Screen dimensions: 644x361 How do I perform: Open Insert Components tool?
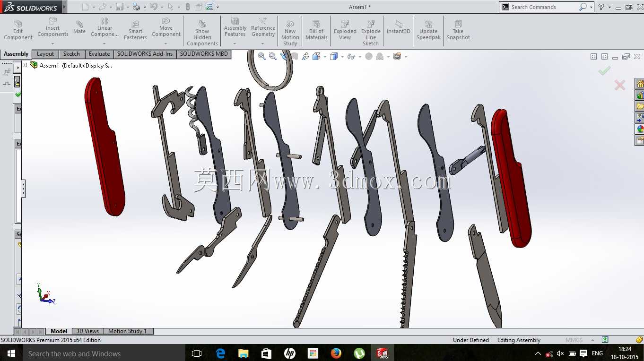click(53, 27)
